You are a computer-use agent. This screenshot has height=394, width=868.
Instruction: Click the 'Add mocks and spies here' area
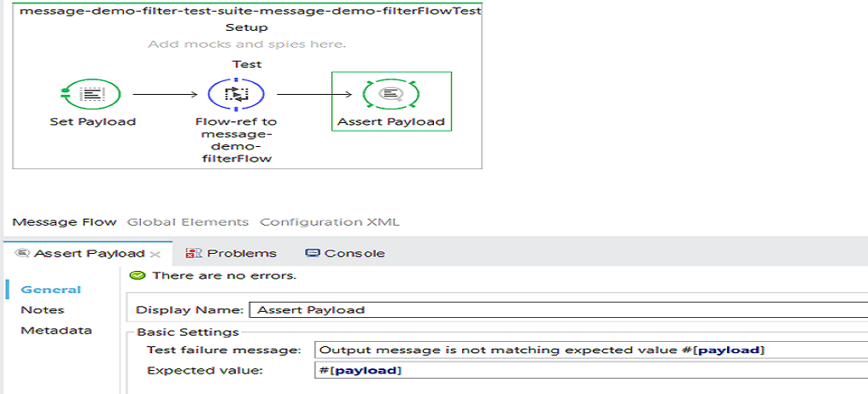247,44
